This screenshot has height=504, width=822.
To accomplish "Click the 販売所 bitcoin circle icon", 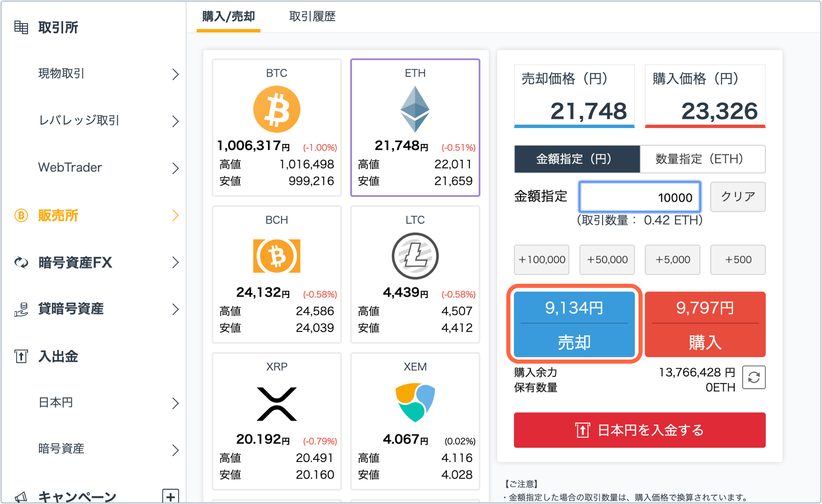I will 21,216.
